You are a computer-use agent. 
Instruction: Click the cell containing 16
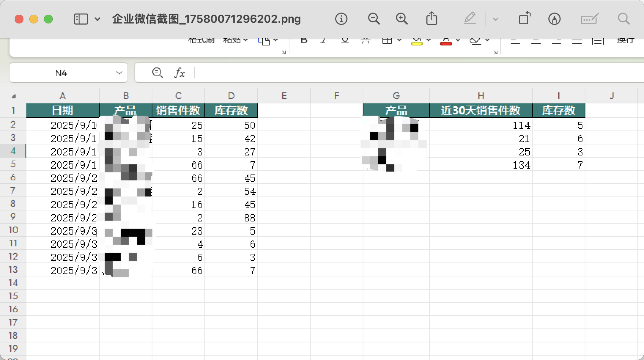pyautogui.click(x=178, y=204)
